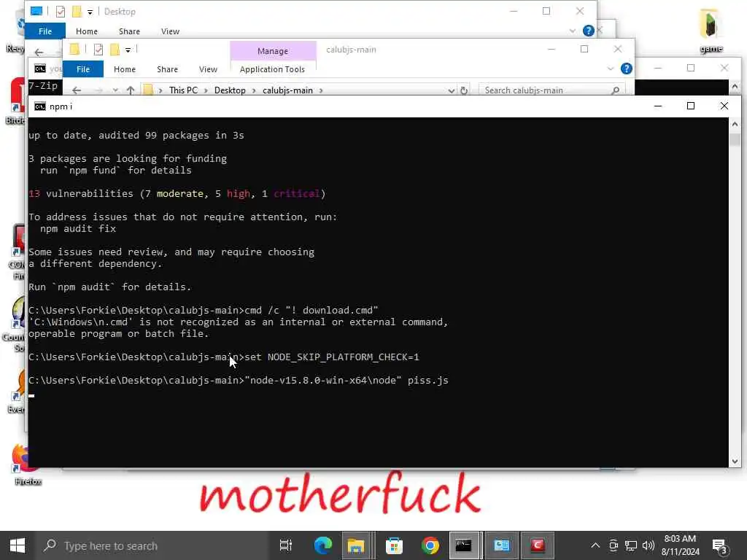Open the File tab in the calubjs-main Explorer window
This screenshot has height=560, width=747.
pos(83,69)
